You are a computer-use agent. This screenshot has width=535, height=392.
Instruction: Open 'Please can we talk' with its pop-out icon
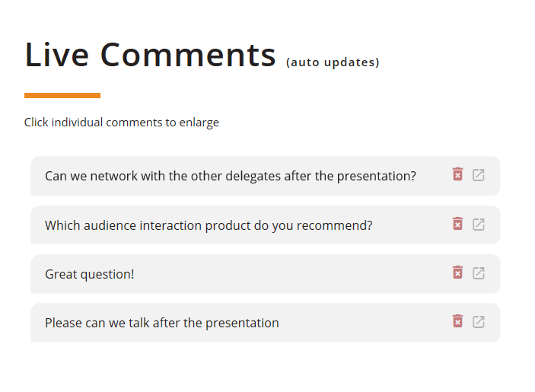tap(479, 322)
